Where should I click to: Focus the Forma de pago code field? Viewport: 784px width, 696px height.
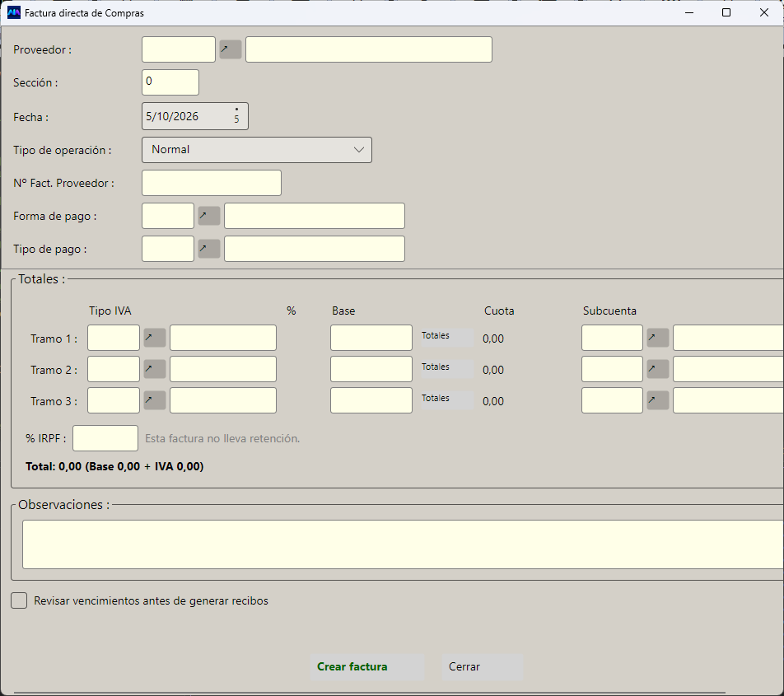pos(168,216)
